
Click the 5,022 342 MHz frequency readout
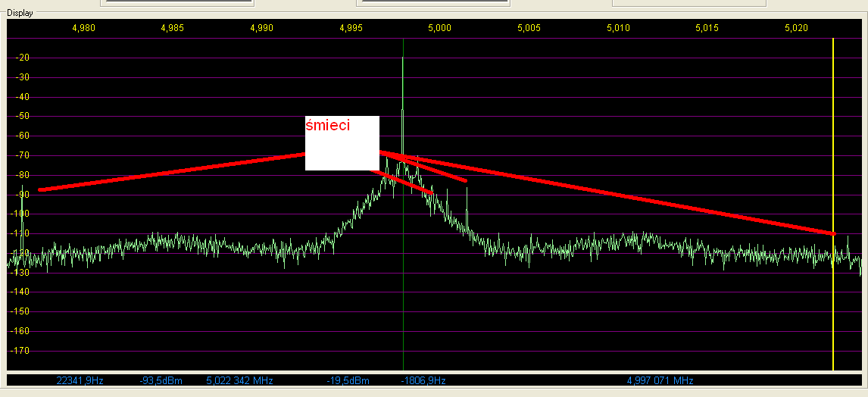239,380
